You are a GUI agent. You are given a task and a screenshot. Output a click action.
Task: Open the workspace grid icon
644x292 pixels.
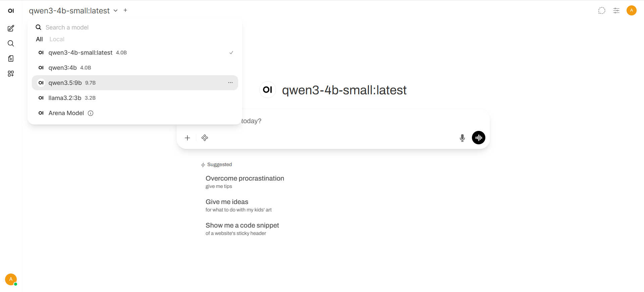coord(11,74)
